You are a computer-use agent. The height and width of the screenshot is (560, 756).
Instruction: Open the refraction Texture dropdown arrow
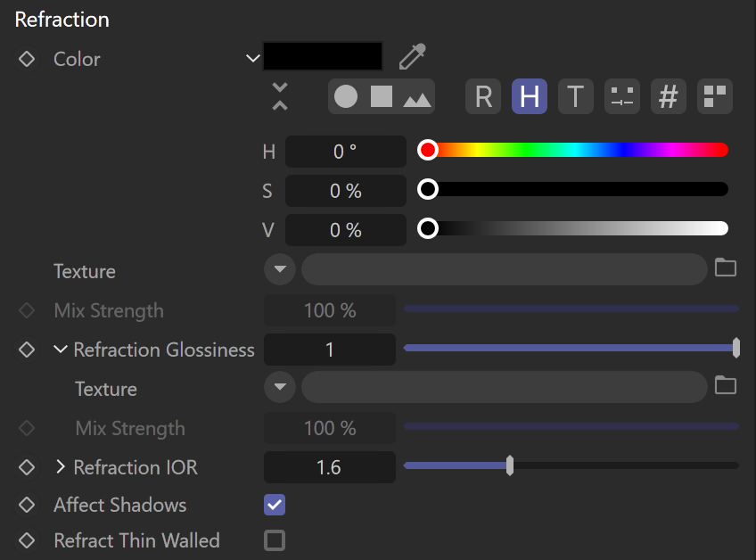[280, 269]
